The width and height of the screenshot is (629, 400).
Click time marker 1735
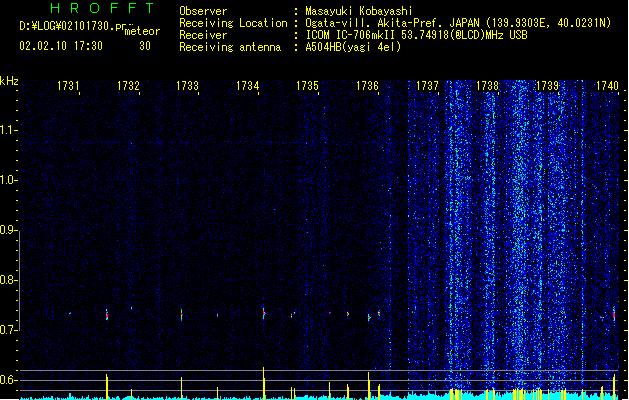(307, 86)
